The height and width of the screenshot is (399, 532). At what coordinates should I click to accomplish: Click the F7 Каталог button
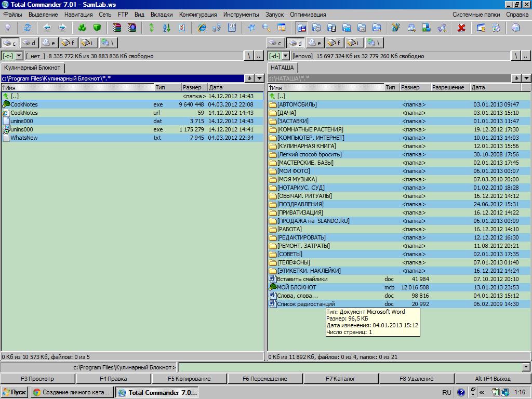tap(341, 379)
